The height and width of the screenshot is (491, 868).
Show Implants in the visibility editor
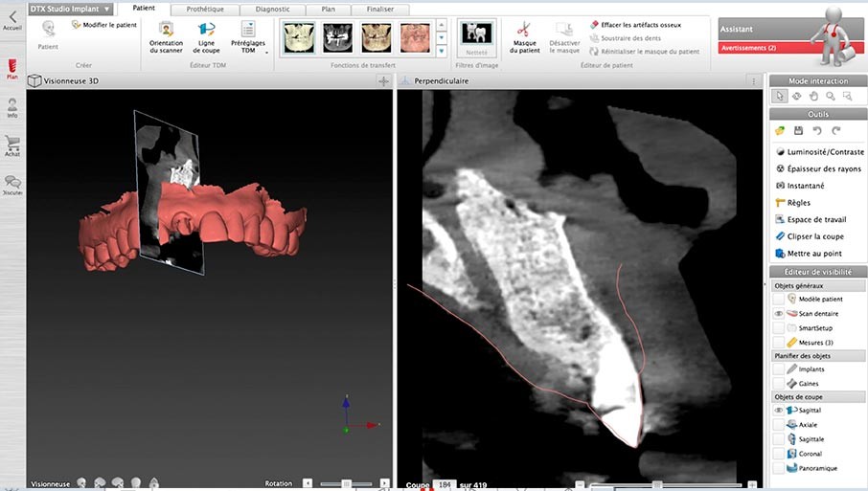point(779,368)
